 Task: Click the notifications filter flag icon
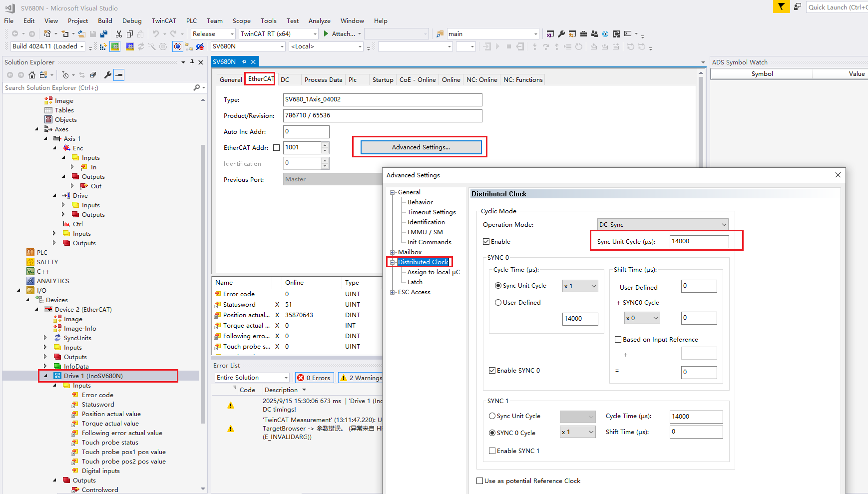coord(781,6)
